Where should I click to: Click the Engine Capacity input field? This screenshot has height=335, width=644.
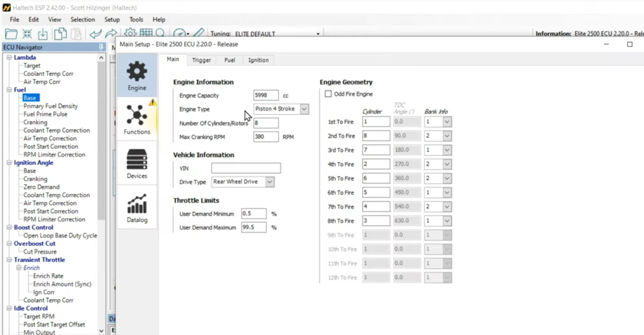tap(266, 95)
